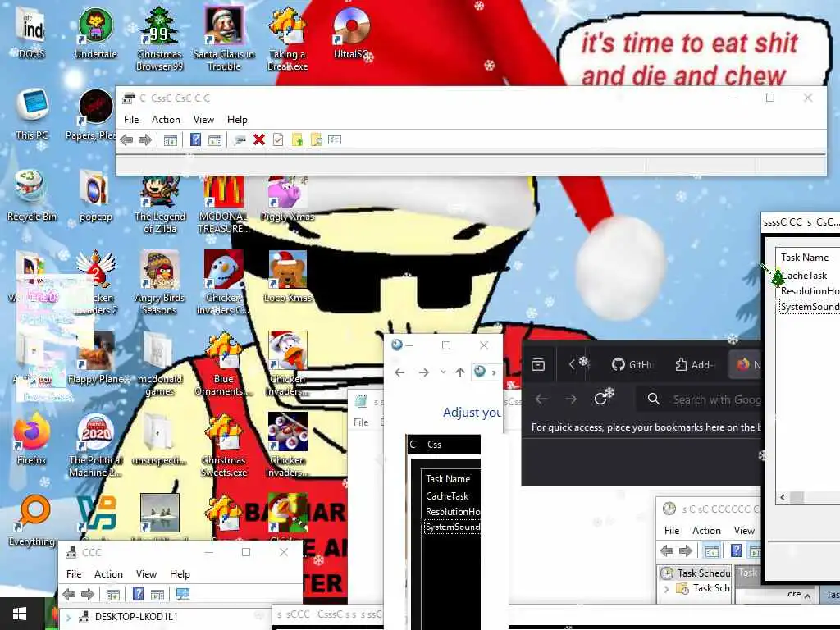This screenshot has height=630, width=840.
Task: Click the red X delete toolbar icon
Action: [x=259, y=139]
